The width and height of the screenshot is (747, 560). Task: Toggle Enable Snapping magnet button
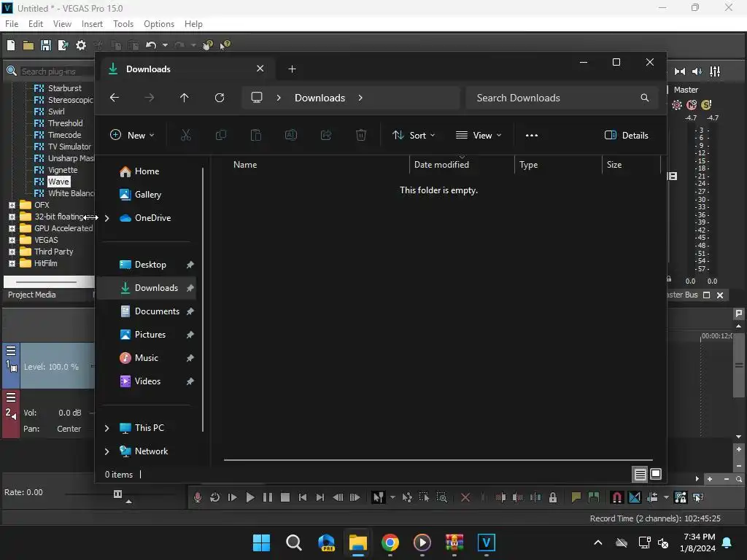click(617, 497)
